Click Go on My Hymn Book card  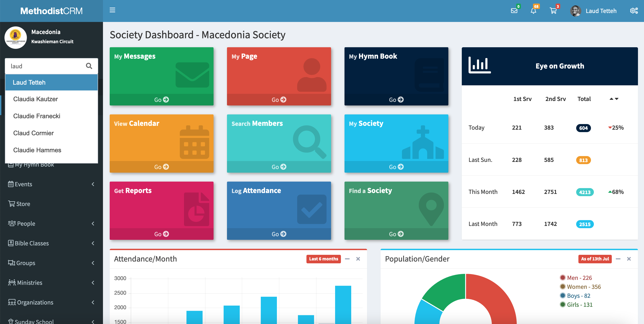point(396,99)
